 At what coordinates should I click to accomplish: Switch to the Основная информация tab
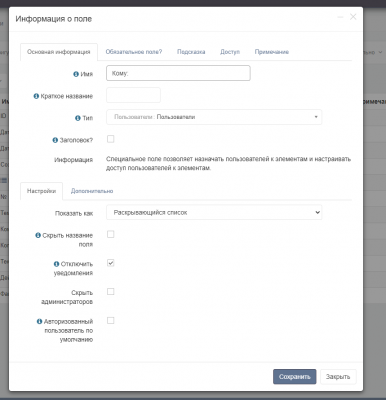[x=59, y=52]
